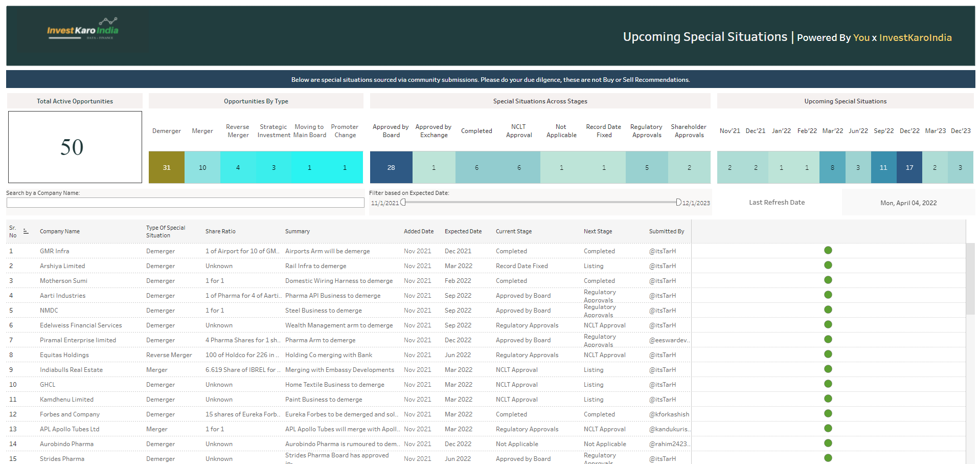The width and height of the screenshot is (980, 464).
Task: Click the table's vertical scrollbar
Action: pos(970,279)
